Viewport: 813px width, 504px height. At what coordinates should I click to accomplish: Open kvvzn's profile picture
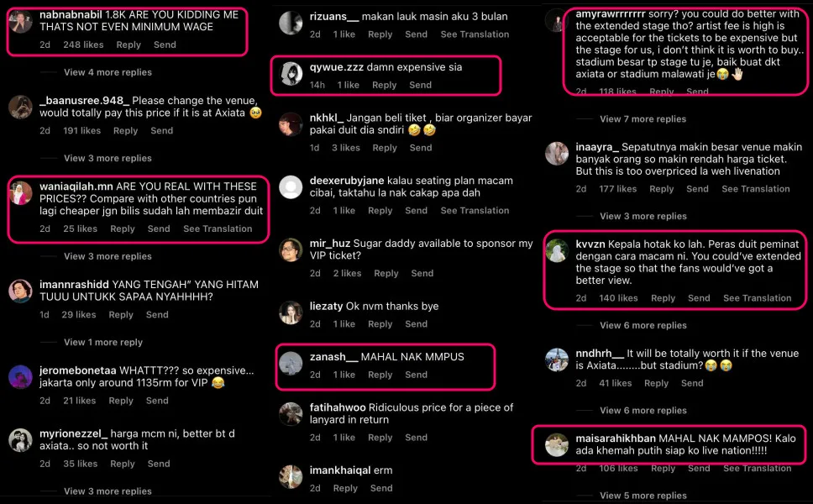(557, 250)
